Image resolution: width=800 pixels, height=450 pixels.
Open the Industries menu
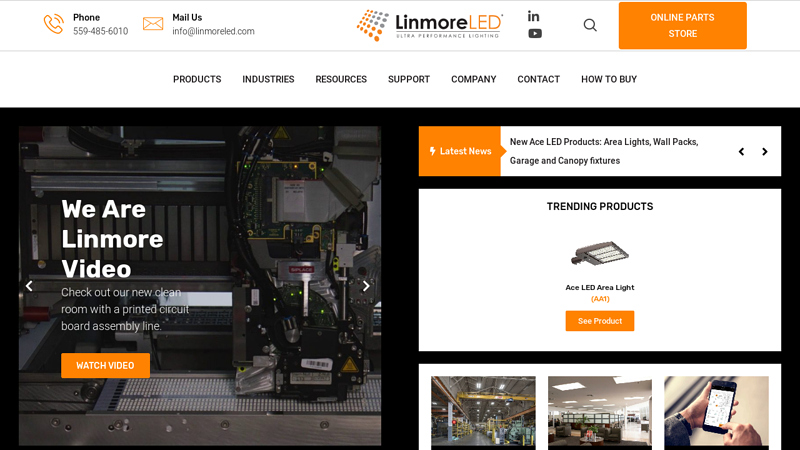pyautogui.click(x=268, y=79)
